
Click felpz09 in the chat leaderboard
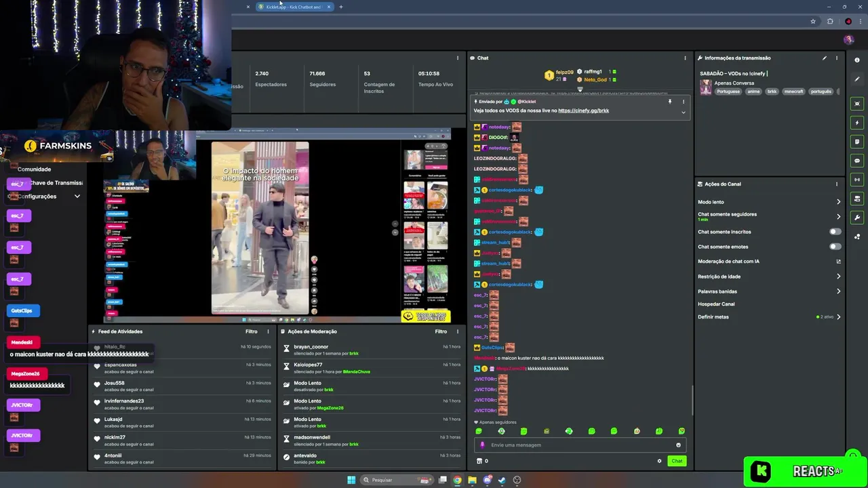click(x=564, y=72)
